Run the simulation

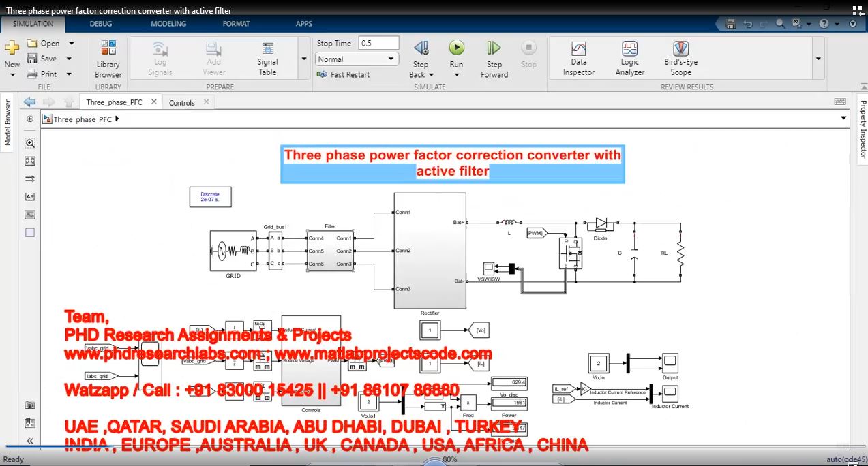point(456,48)
